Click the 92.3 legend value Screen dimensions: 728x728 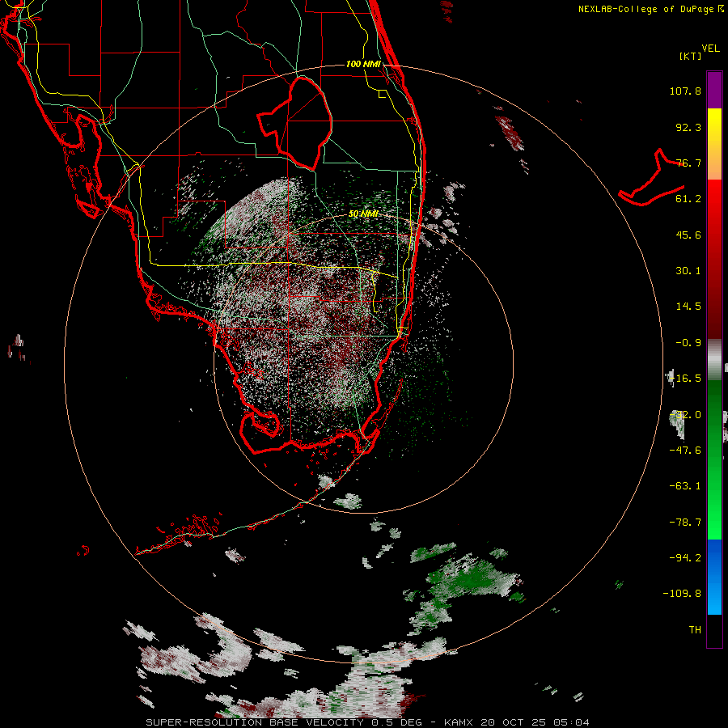[688, 127]
